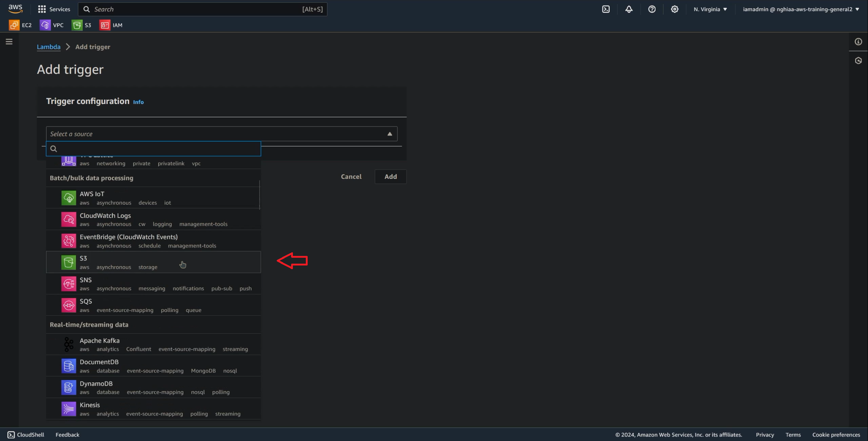Select the EventBridge source icon
Viewport: 868px width, 441px height.
[x=69, y=241]
